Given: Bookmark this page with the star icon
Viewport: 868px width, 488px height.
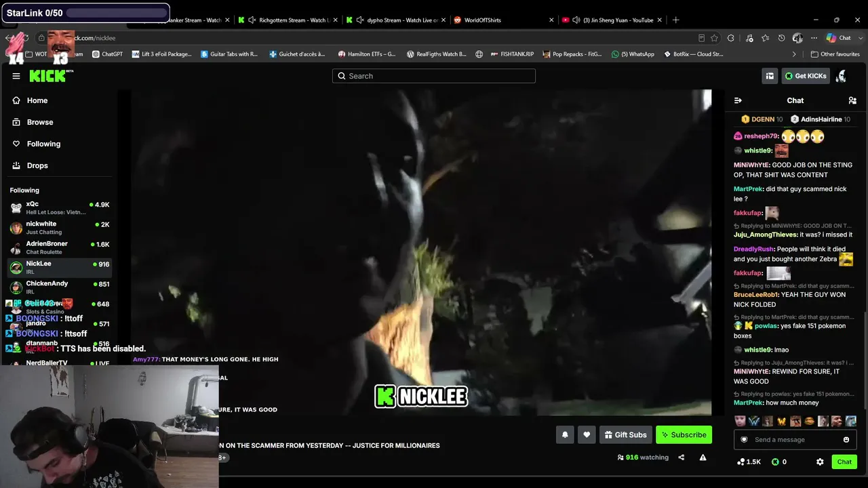Looking at the screenshot, I should 713,38.
